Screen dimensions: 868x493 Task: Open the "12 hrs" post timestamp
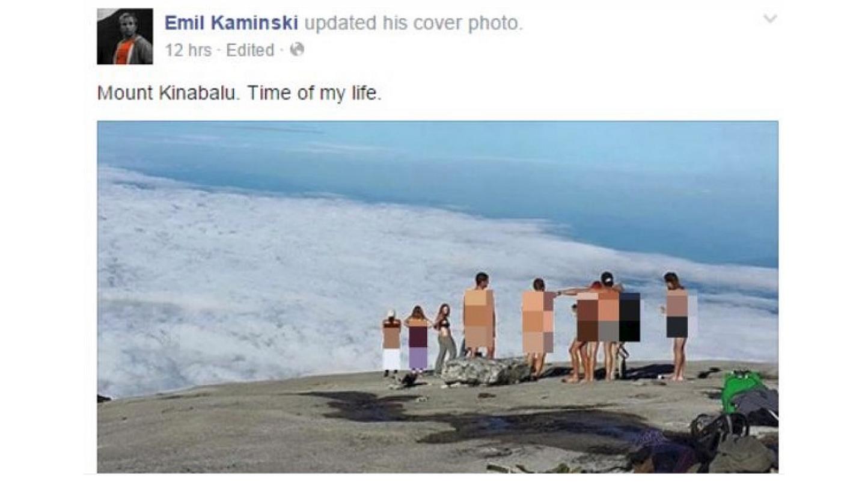tap(188, 51)
